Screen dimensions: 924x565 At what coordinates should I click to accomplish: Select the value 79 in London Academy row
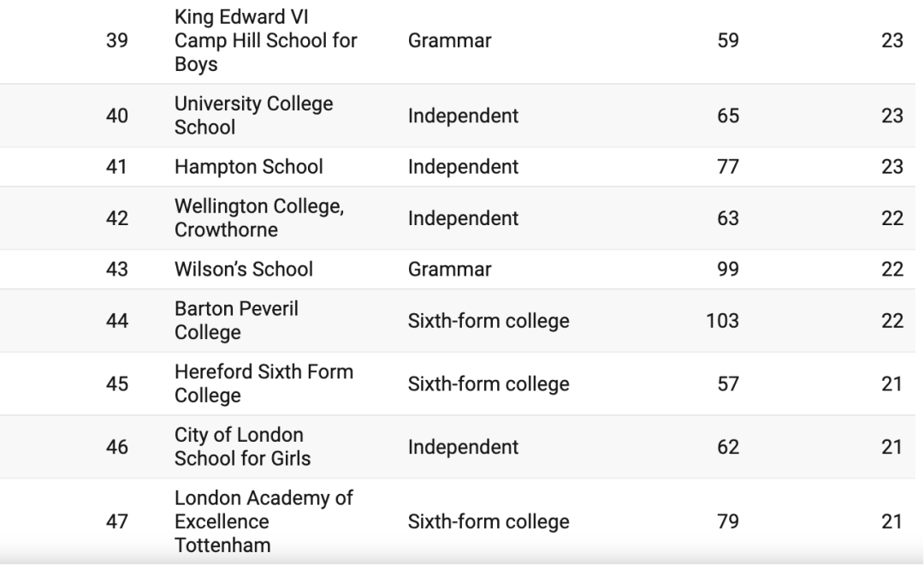[x=728, y=521]
